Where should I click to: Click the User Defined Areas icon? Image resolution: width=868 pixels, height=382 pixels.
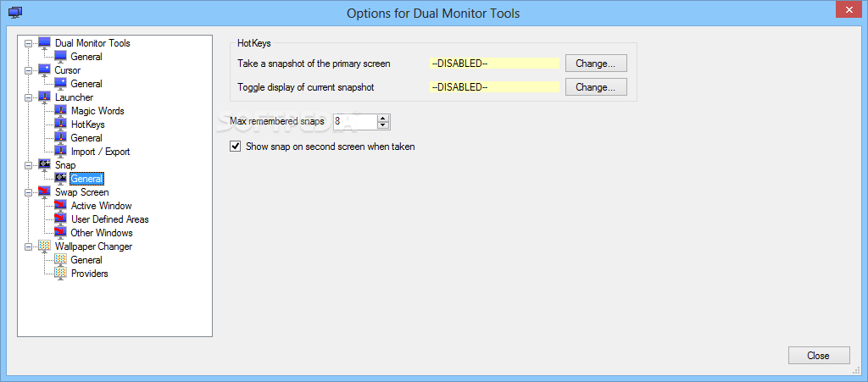coord(60,219)
